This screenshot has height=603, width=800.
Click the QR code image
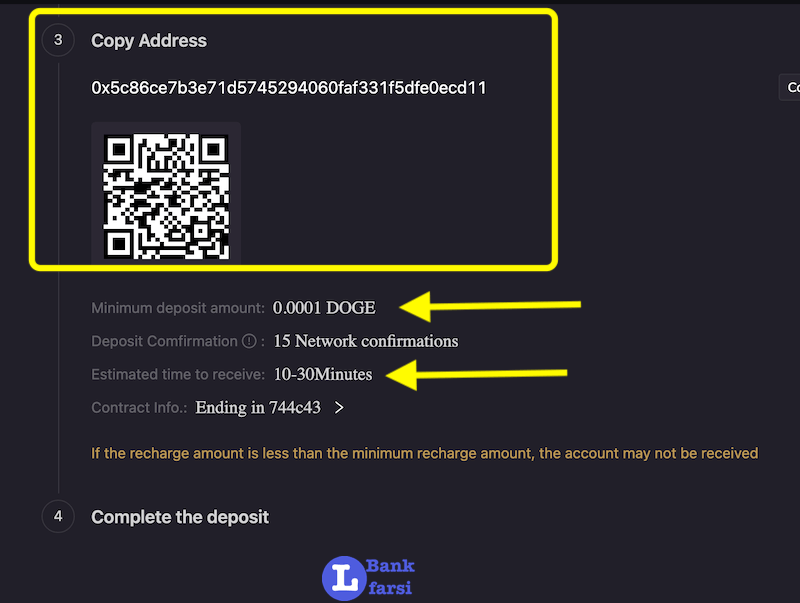coord(166,196)
